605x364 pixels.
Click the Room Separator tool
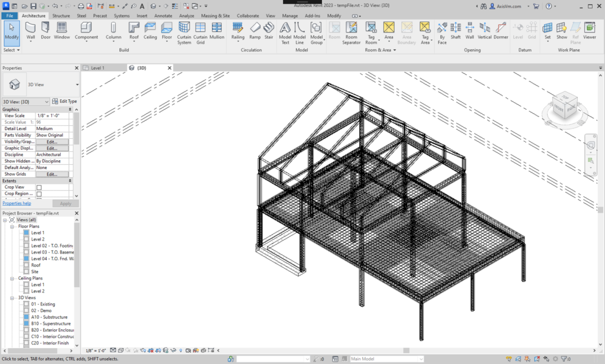(x=351, y=32)
